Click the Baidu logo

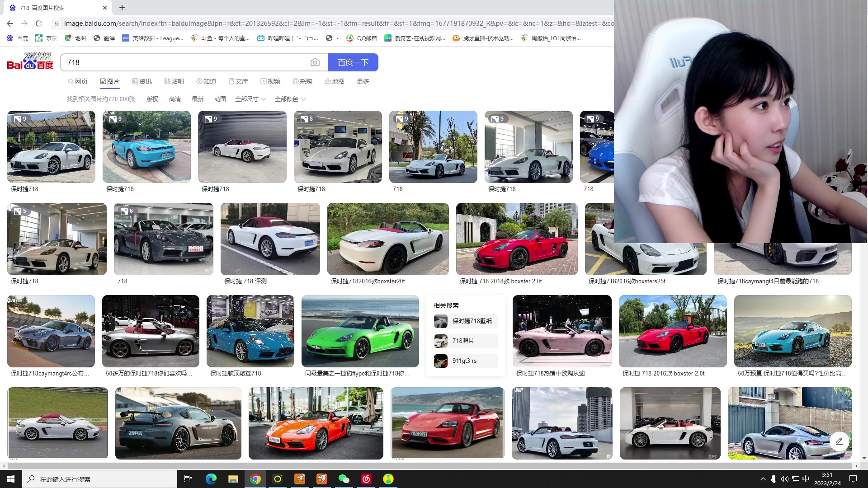pyautogui.click(x=30, y=61)
